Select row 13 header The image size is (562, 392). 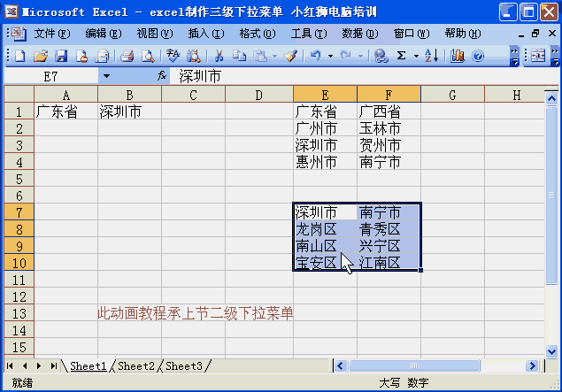click(x=19, y=313)
